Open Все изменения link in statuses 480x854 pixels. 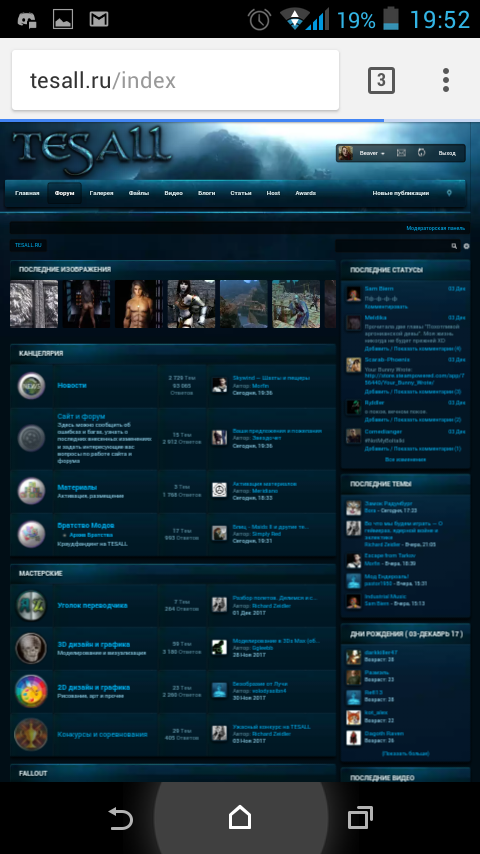click(x=405, y=459)
